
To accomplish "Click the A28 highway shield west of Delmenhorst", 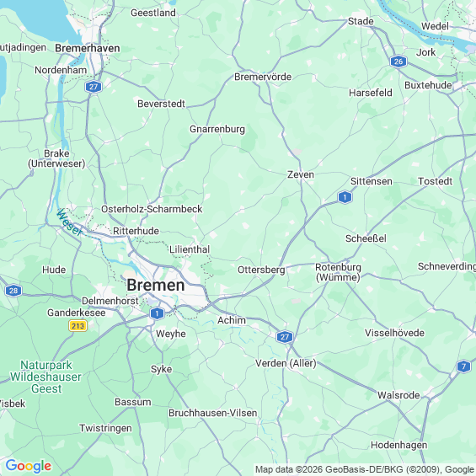I will [x=13, y=291].
